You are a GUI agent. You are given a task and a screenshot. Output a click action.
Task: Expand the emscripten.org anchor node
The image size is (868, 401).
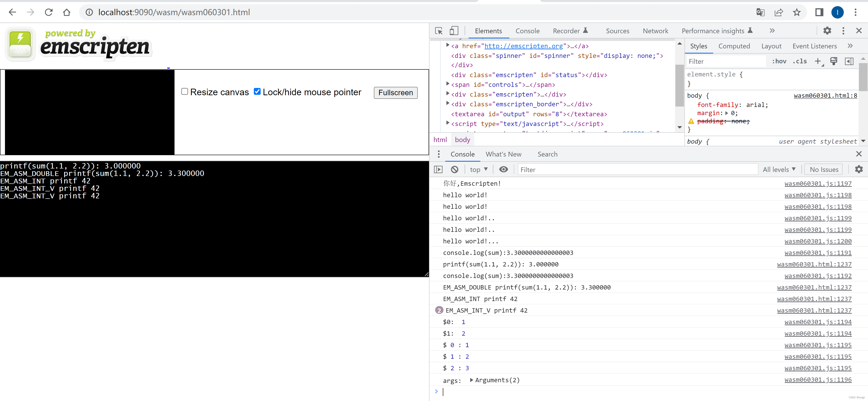(448, 45)
